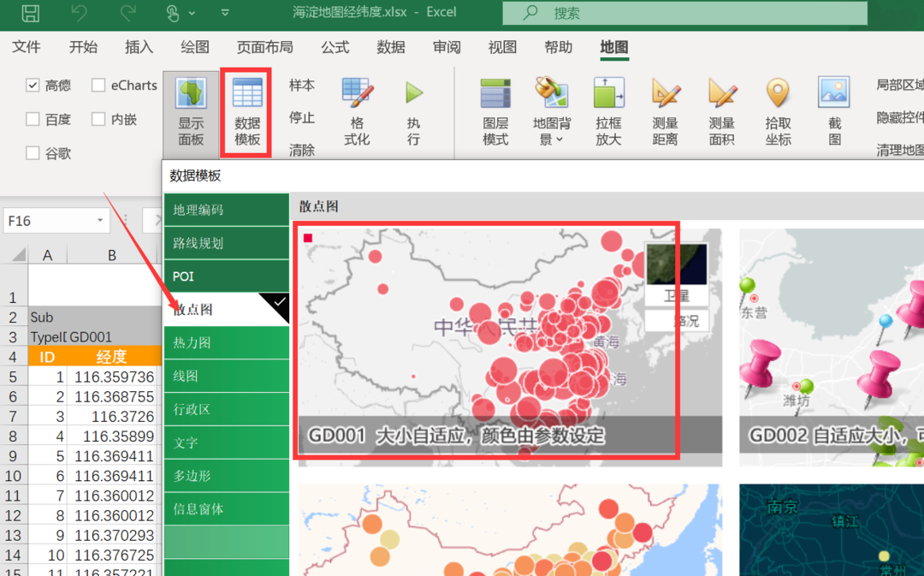924x576 pixels.
Task: Select the POI template category
Action: [x=226, y=276]
